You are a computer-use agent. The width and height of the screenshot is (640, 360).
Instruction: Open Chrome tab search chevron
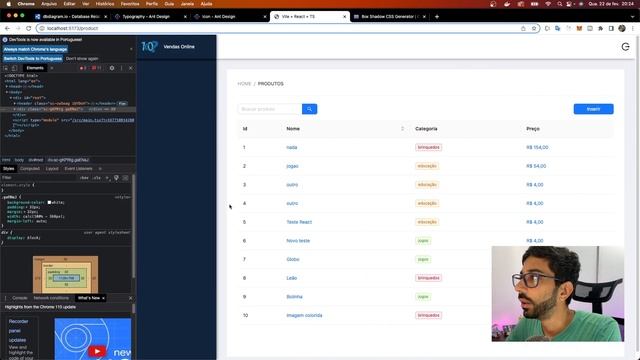click(x=633, y=17)
